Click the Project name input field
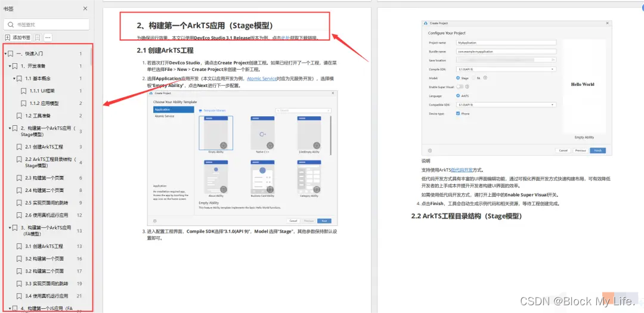This screenshot has width=644, height=313. [x=506, y=42]
